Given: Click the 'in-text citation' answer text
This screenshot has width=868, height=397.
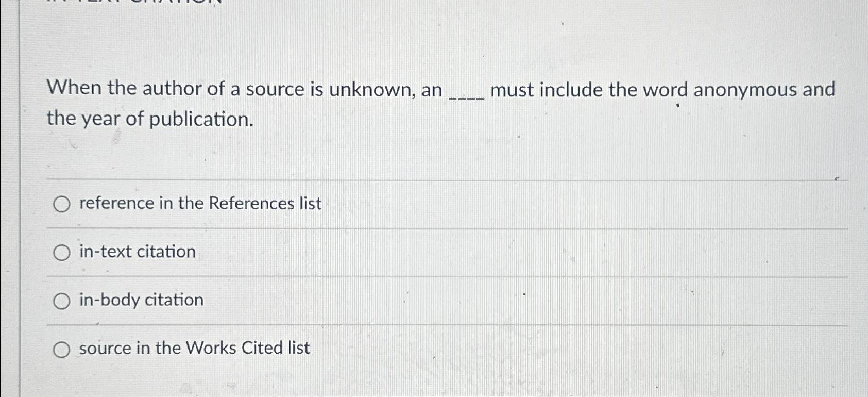Looking at the screenshot, I should 137,252.
